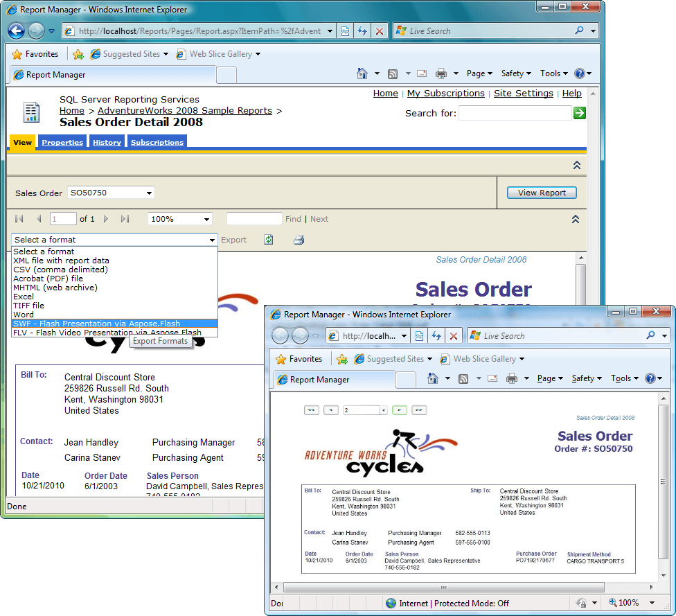Switch to Subscriptions tab
The width and height of the screenshot is (676, 616).
click(x=157, y=142)
